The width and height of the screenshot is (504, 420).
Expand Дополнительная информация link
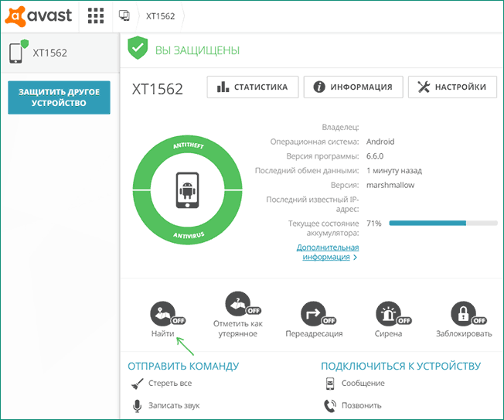tap(327, 252)
